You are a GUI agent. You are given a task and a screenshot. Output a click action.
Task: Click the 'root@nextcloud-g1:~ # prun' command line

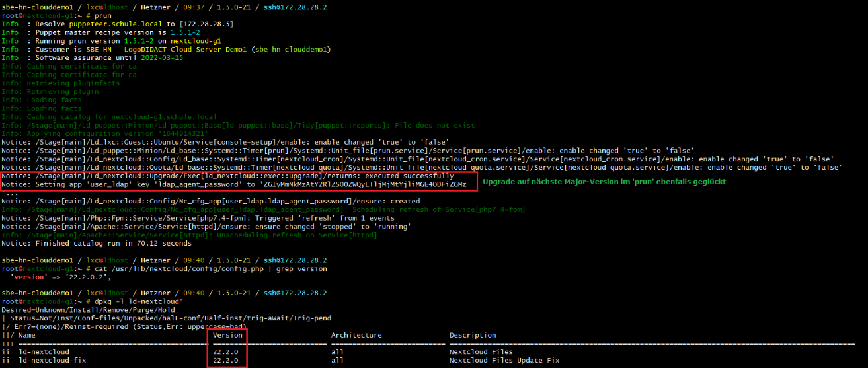[56, 15]
